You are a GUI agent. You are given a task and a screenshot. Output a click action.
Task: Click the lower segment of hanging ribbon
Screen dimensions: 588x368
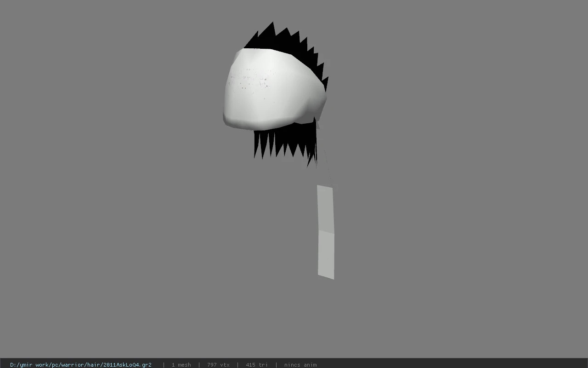point(326,255)
